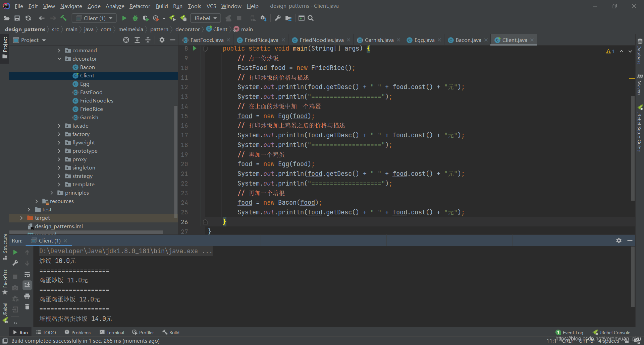Hide the Project panel with the minus icon
This screenshot has height=345, width=644.
click(x=173, y=40)
